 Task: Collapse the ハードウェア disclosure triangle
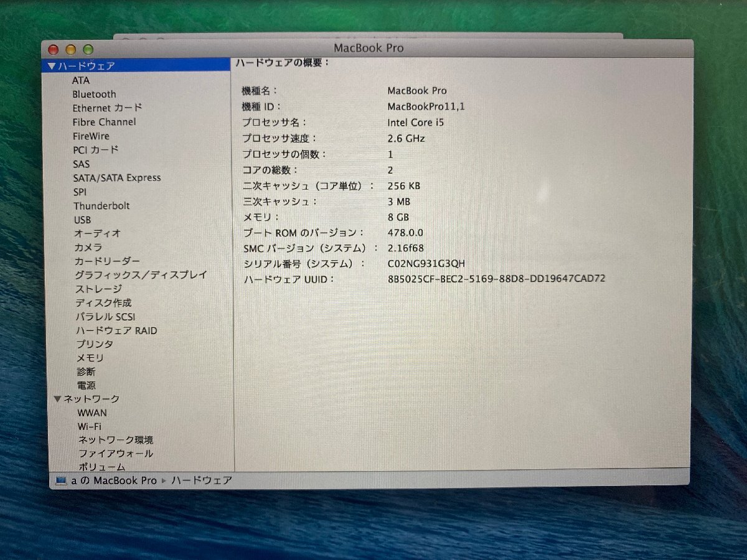[52, 65]
